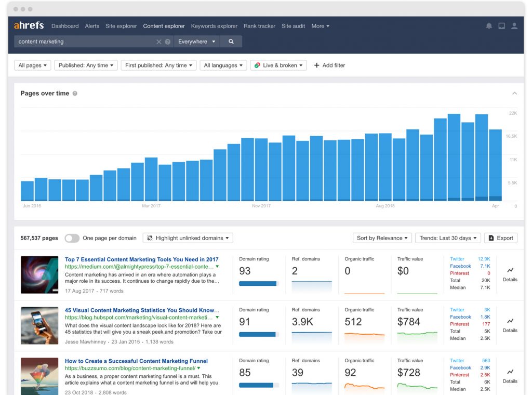Click the search magnifier button
This screenshot has height=395, width=532.
pos(231,41)
